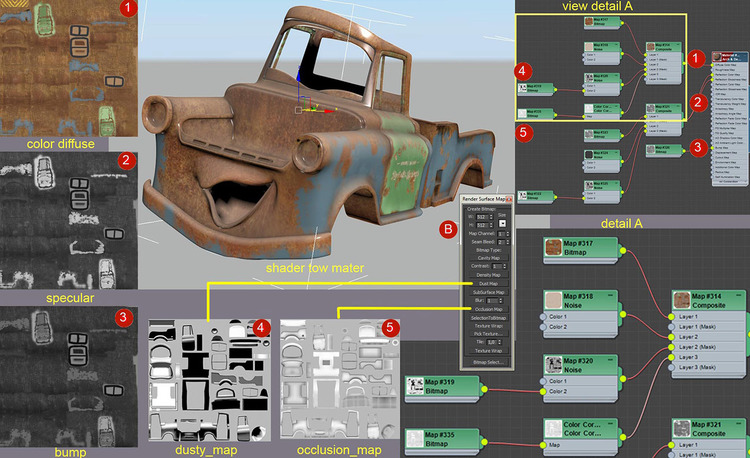Click the dusty_map texture image
This screenshot has width=750, height=458.
tap(210, 381)
